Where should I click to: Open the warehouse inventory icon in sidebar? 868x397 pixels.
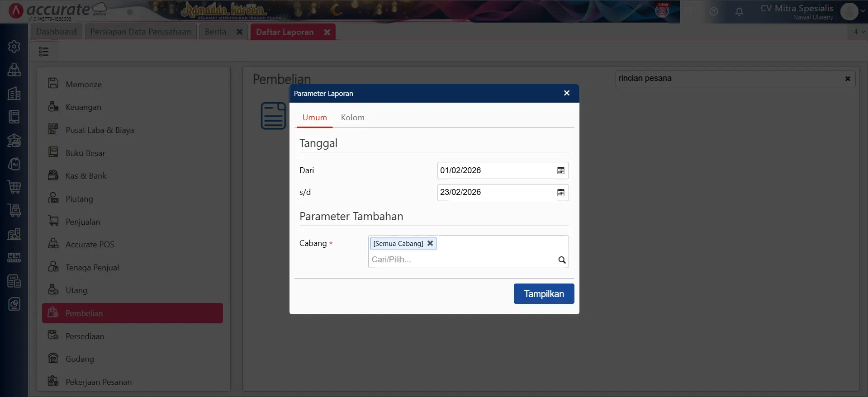click(14, 210)
